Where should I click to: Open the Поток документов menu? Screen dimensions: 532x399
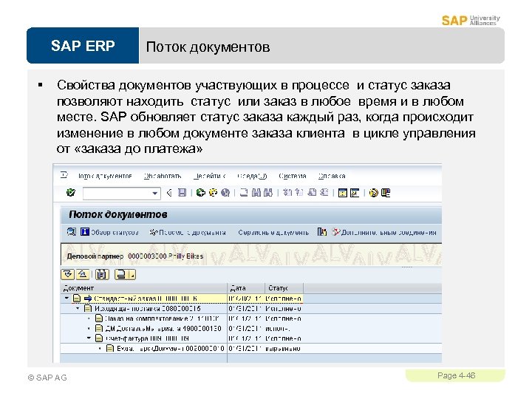coord(105,176)
